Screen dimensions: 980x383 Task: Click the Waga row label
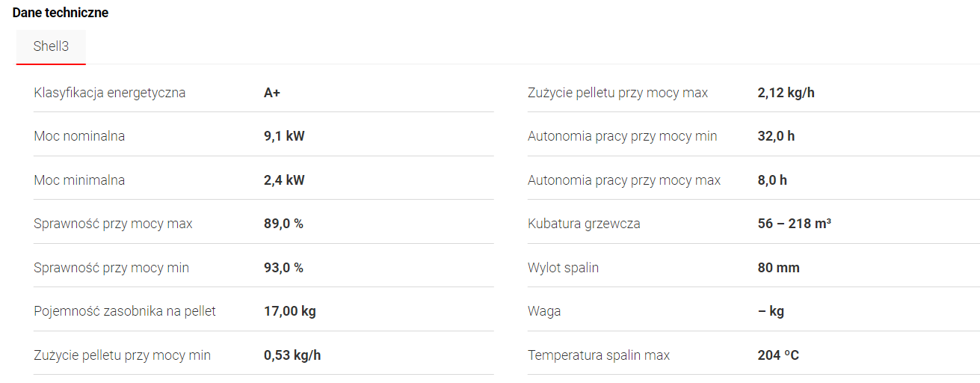point(544,311)
